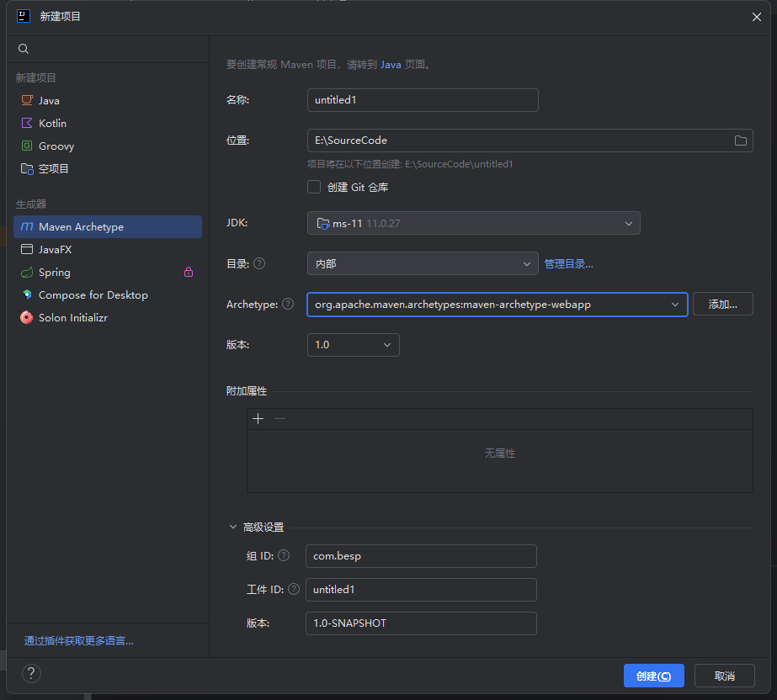This screenshot has width=777, height=700.
Task: Open the 管理目录... link
Action: click(x=569, y=263)
